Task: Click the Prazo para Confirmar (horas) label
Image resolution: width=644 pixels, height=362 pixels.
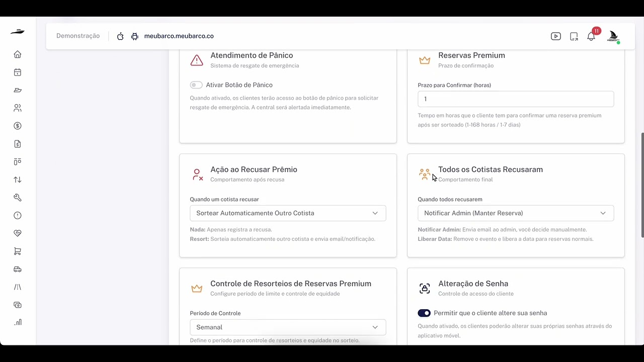Action: click(x=454, y=85)
